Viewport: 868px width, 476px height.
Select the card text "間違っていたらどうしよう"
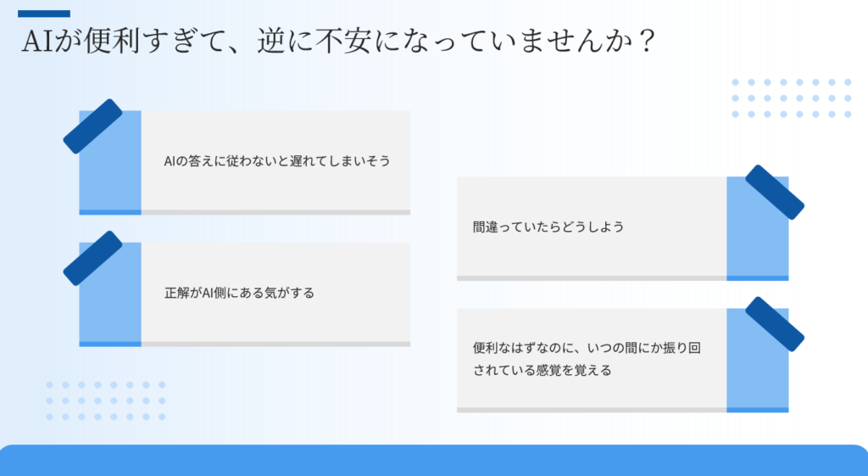[x=548, y=227]
